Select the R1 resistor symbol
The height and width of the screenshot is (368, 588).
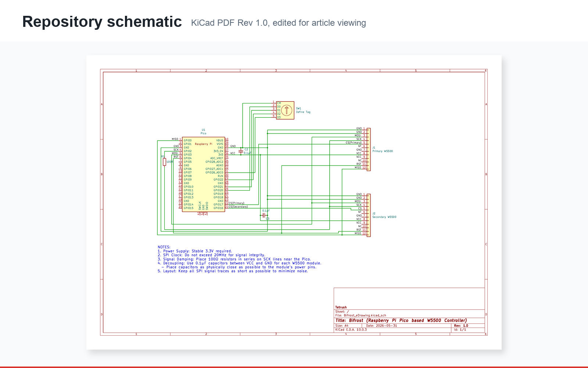click(x=164, y=162)
